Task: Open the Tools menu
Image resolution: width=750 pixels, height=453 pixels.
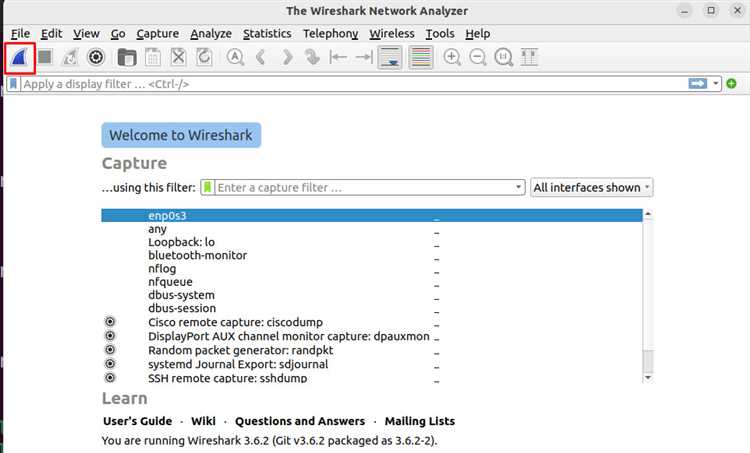Action: pyautogui.click(x=440, y=34)
